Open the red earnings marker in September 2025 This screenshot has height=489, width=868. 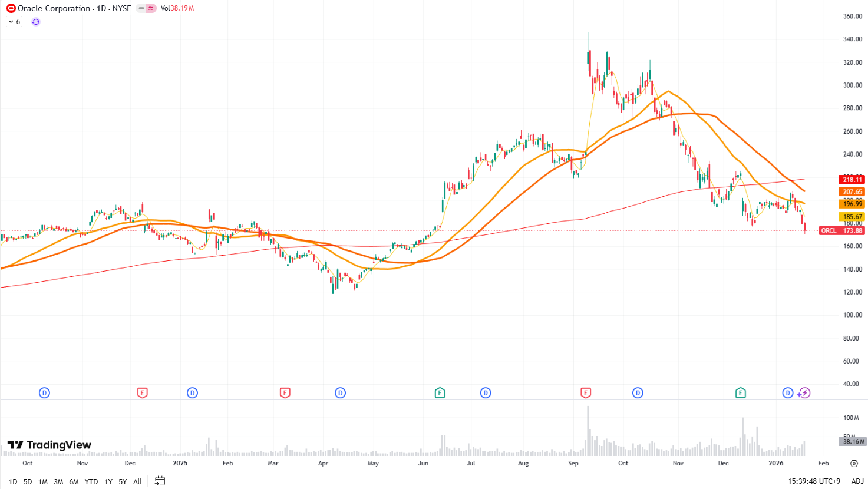pos(586,393)
